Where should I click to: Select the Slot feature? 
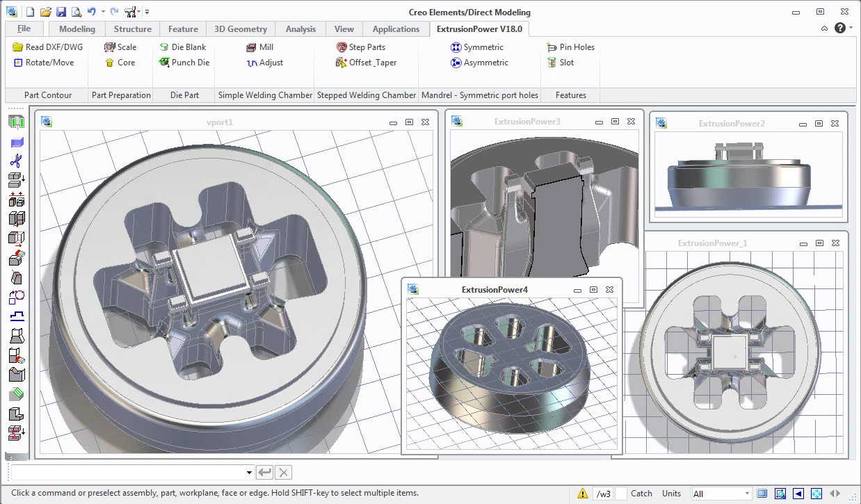[x=561, y=63]
